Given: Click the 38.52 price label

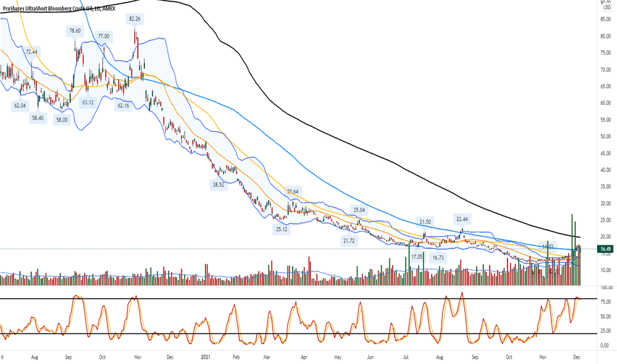Looking at the screenshot, I should (218, 184).
